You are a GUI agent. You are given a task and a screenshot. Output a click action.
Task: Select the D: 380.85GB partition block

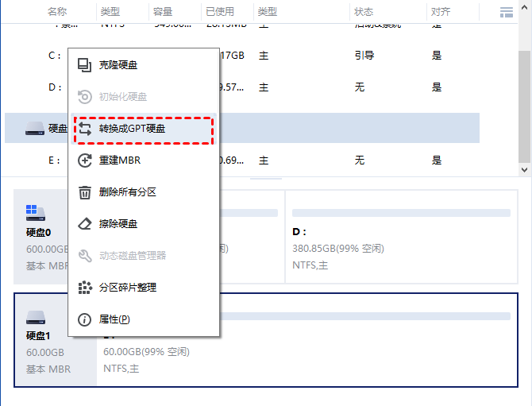coord(402,237)
